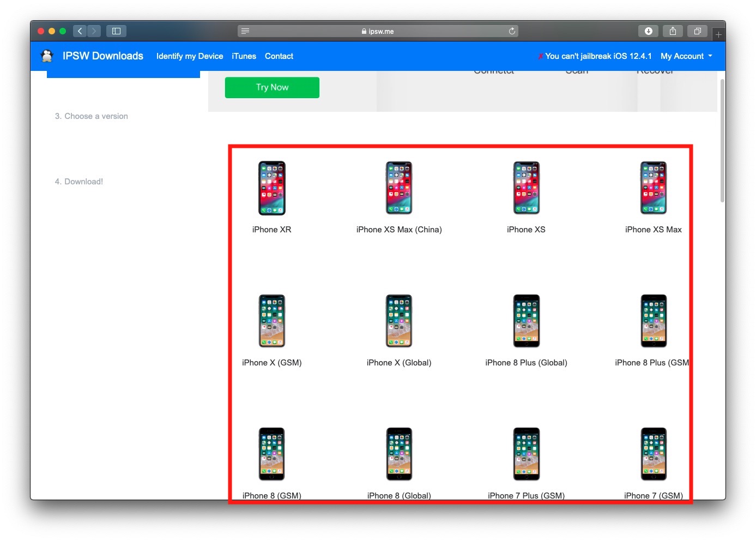Select the iPhone 8 Plus (Global) image

tap(527, 321)
